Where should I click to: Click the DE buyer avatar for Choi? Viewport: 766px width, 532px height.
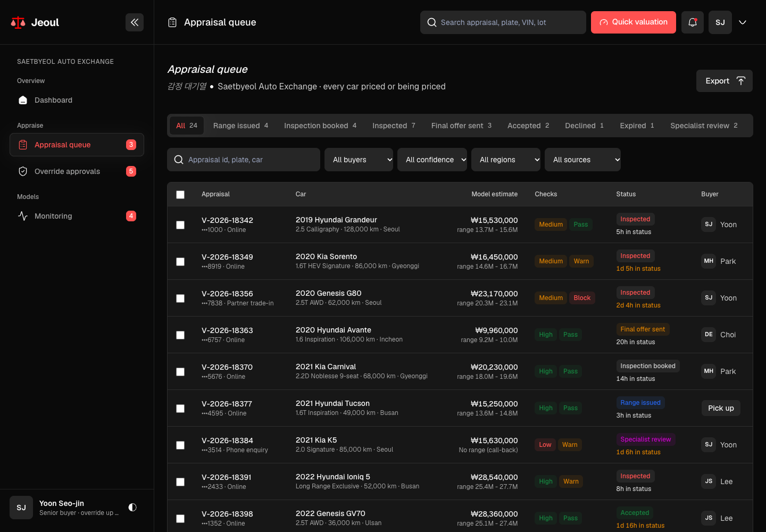point(709,335)
